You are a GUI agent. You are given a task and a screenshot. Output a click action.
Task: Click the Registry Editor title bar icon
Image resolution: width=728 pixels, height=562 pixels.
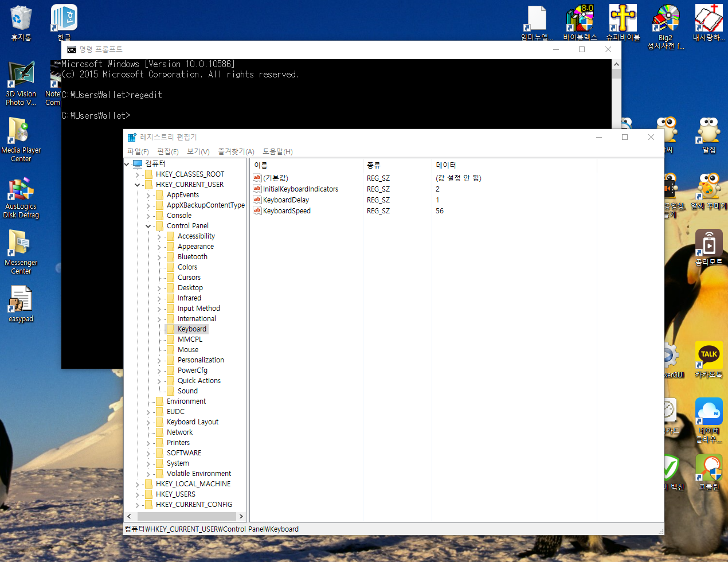point(132,137)
